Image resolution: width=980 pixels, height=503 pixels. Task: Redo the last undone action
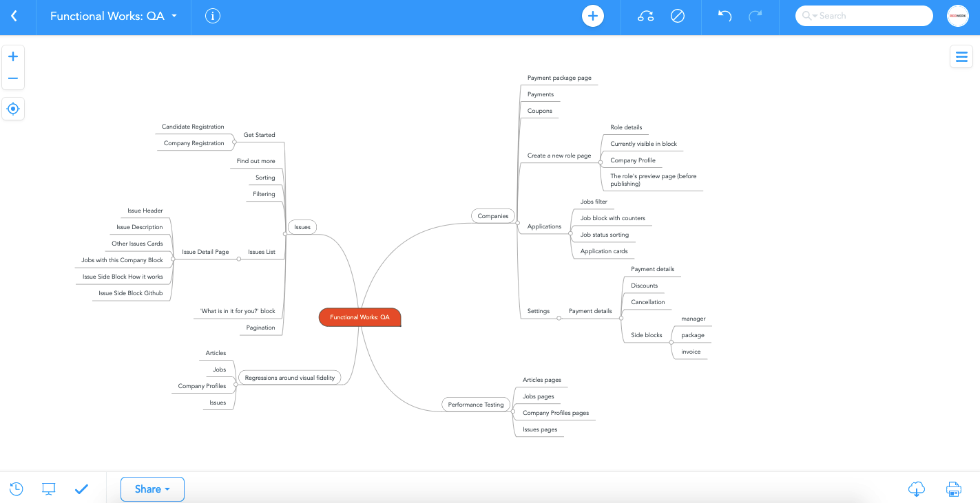(755, 15)
